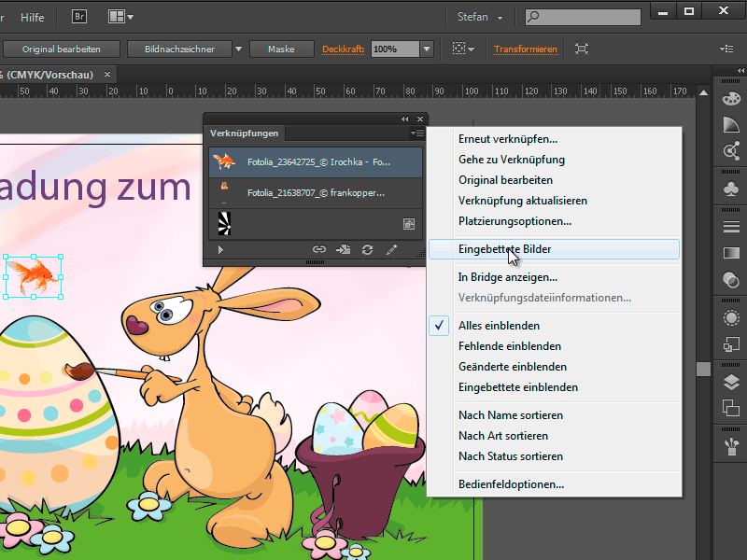Screen dimensions: 747x560
Task: Open the Transformieren panel link
Action: (526, 49)
